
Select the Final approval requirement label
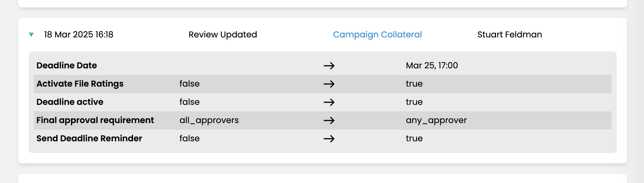(95, 120)
